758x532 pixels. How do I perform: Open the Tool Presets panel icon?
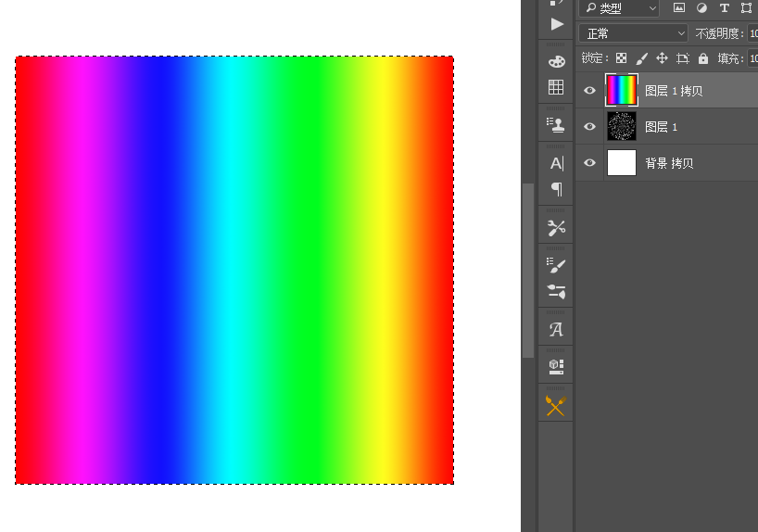click(556, 227)
